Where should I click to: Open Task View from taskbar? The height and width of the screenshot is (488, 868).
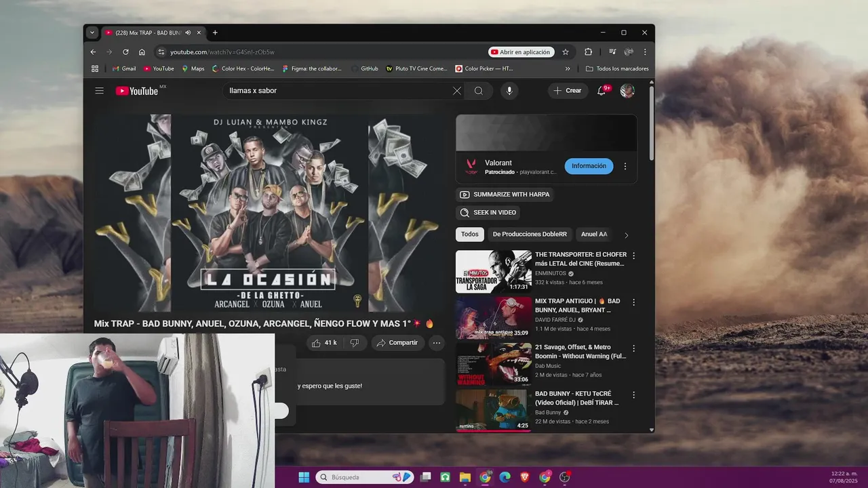[x=425, y=477]
